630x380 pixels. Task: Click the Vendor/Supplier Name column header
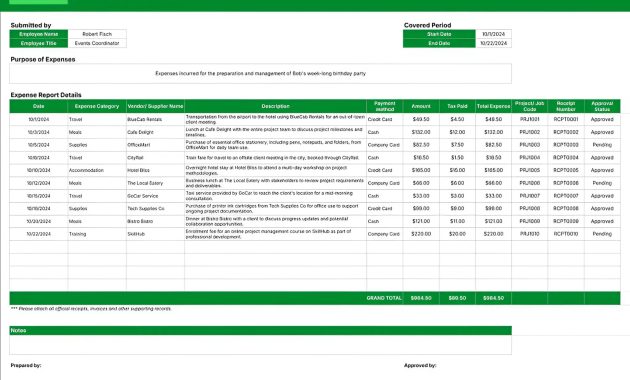pos(155,106)
